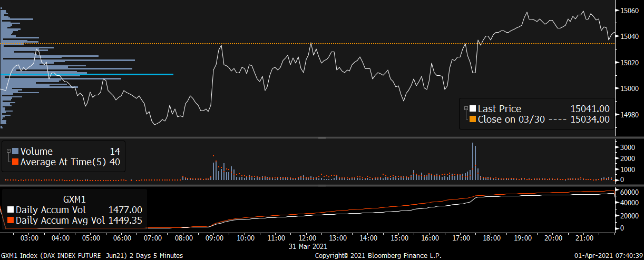Click the white Daily Accum Vol swatch
Viewport: 644px width, 260px height.
click(11, 209)
